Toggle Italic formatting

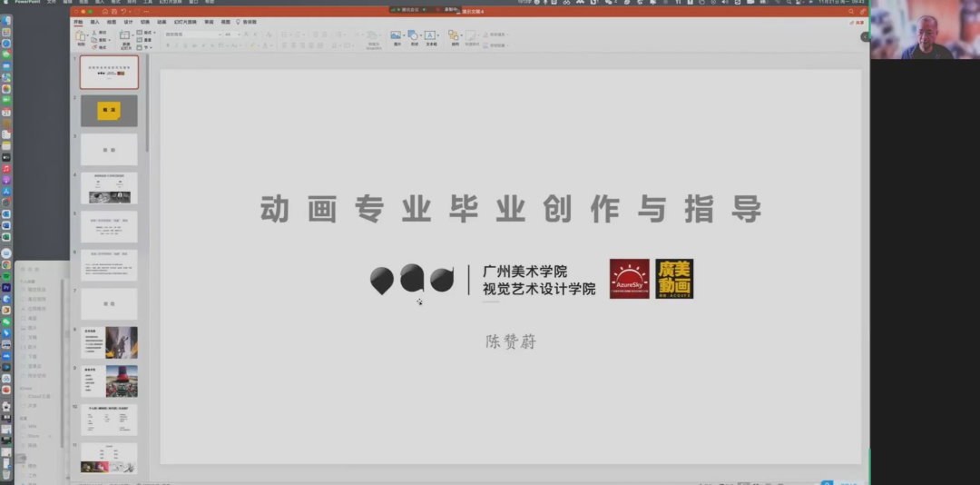(177, 45)
